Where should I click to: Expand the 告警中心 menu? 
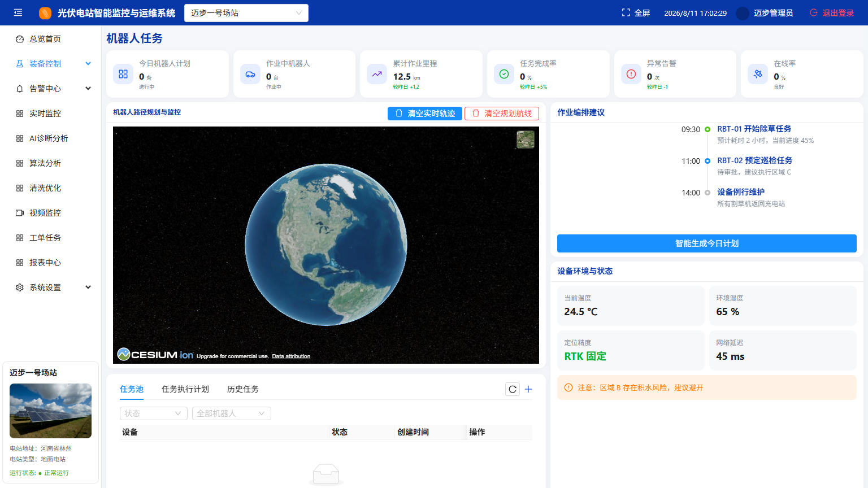pyautogui.click(x=88, y=89)
